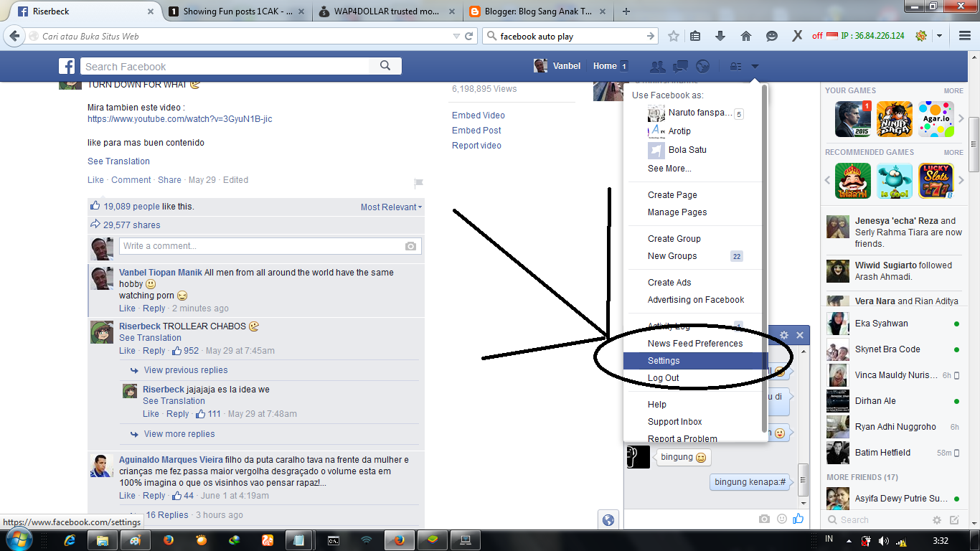
Task: Open the Ninja Saga game icon
Action: (895, 119)
